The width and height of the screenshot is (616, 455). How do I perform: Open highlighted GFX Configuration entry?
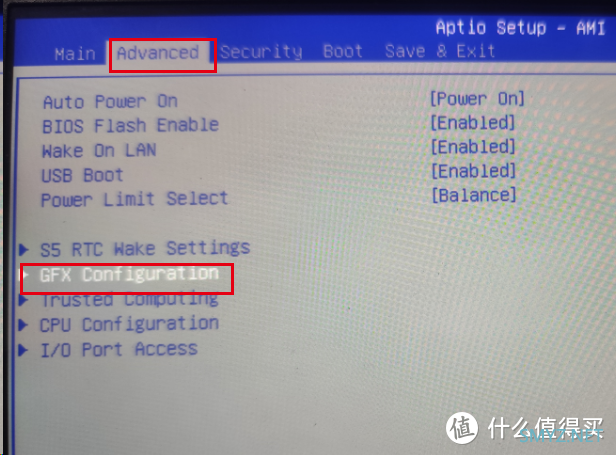[129, 274]
